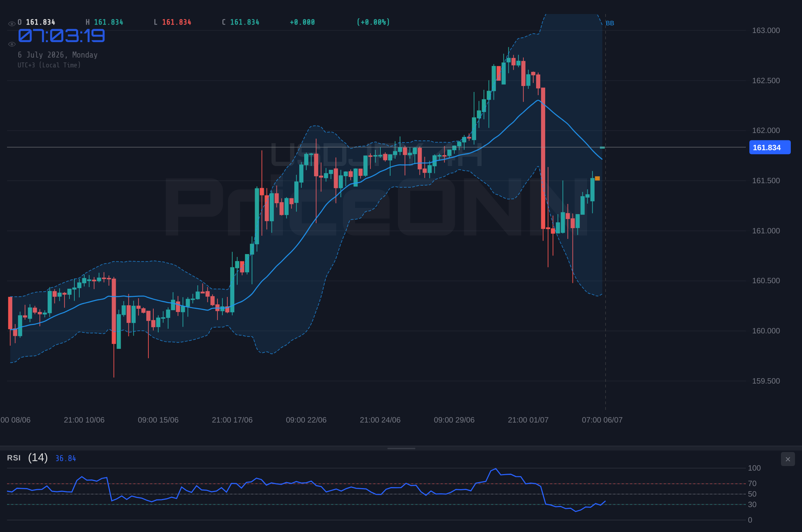The height and width of the screenshot is (532, 802).
Task: Click the 09:00 22/06 time label
Action: tap(306, 420)
